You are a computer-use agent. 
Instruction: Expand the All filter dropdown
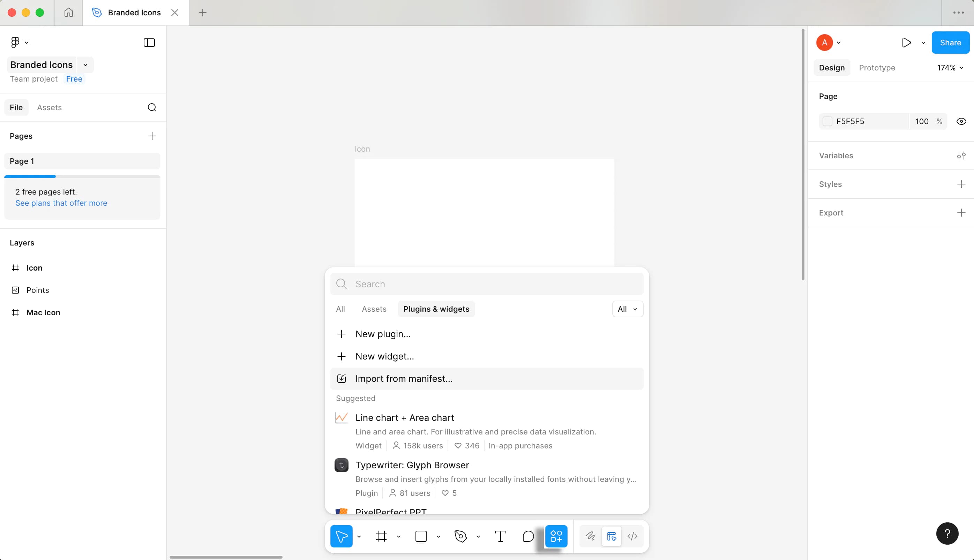point(627,309)
